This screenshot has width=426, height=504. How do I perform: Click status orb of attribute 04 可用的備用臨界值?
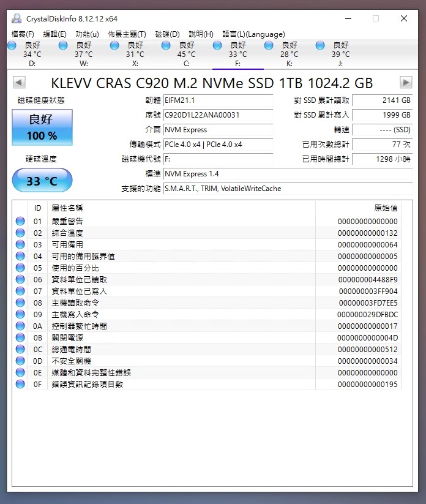(20, 256)
